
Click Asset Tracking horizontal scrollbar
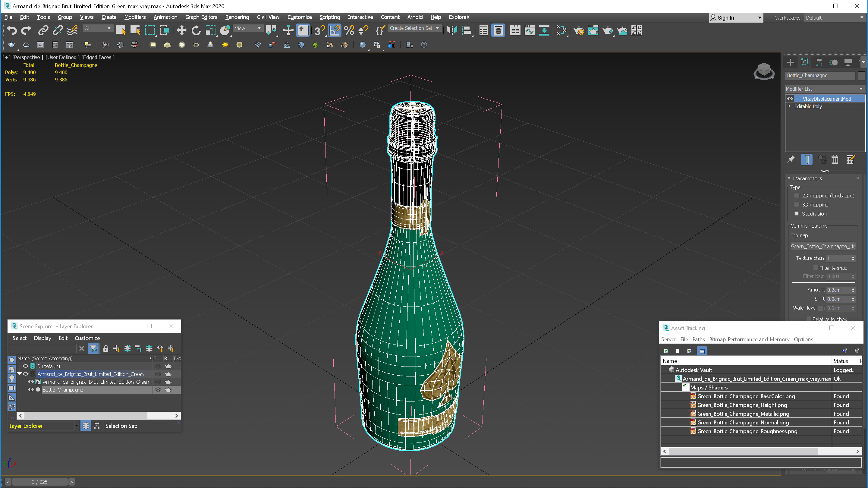(743, 451)
